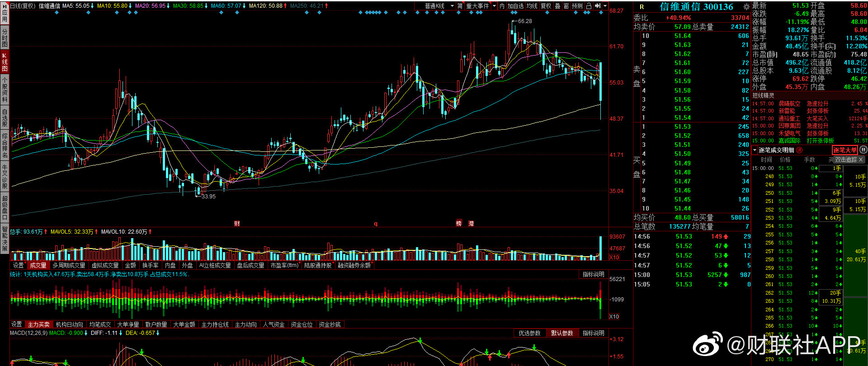Open 指标说明 for MACD panel
This screenshot has height=366, width=868.
coord(593,333)
